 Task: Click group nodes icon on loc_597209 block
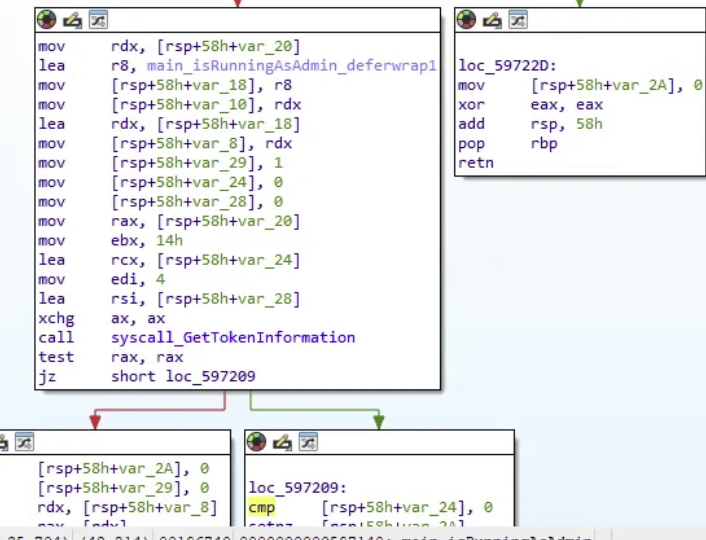coord(306,442)
